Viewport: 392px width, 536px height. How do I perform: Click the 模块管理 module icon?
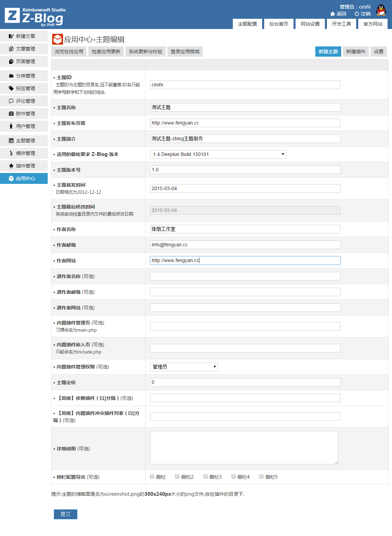coord(11,153)
